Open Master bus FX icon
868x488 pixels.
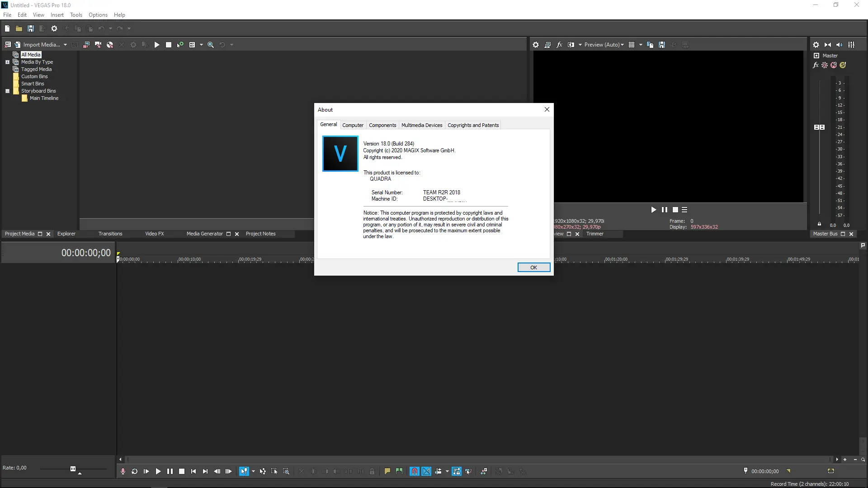click(x=816, y=65)
